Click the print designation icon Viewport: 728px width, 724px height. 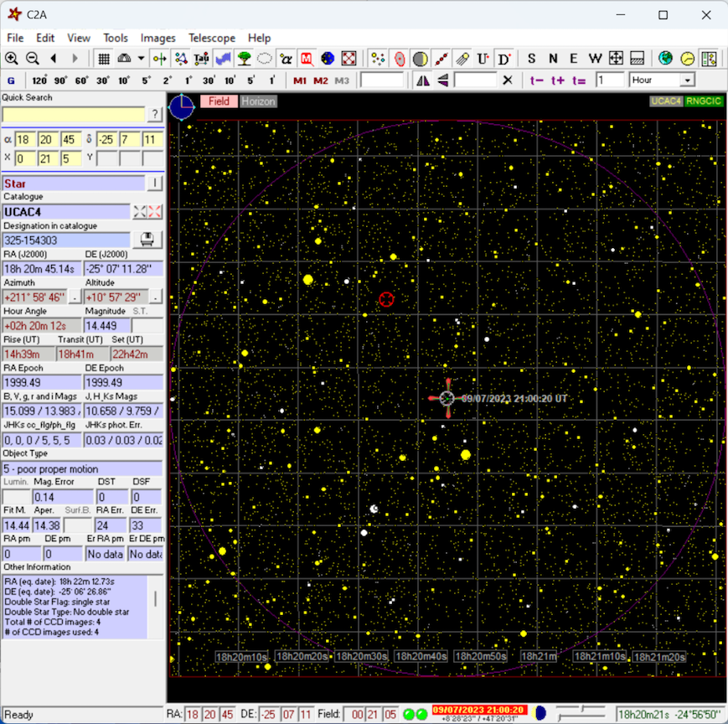tap(148, 240)
